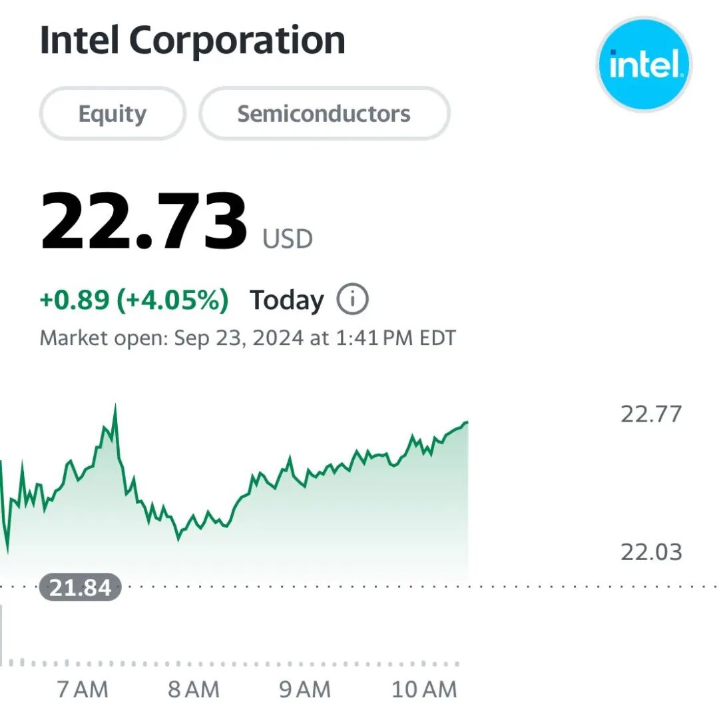Screen dimensions: 719x728
Task: Click the 22.77 price axis label
Action: [x=651, y=414]
